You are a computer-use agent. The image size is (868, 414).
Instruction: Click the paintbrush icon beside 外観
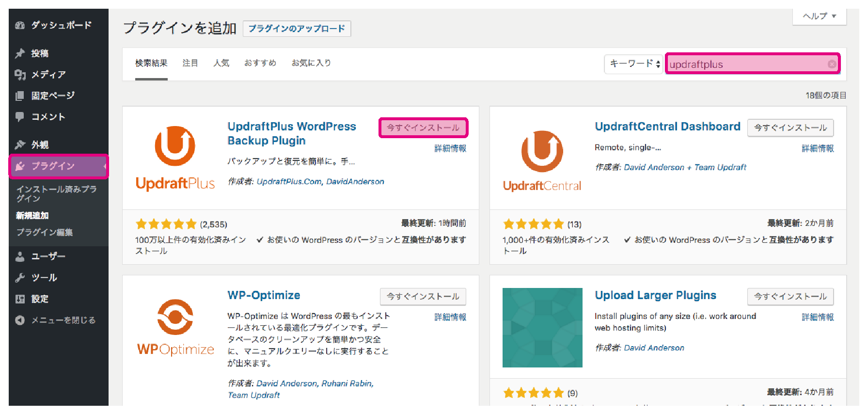tap(20, 145)
